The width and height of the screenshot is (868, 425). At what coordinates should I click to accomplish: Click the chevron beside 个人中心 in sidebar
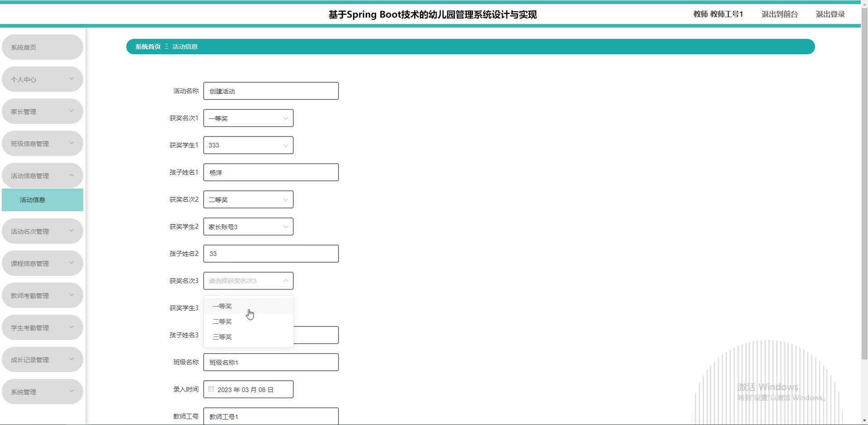(72, 79)
